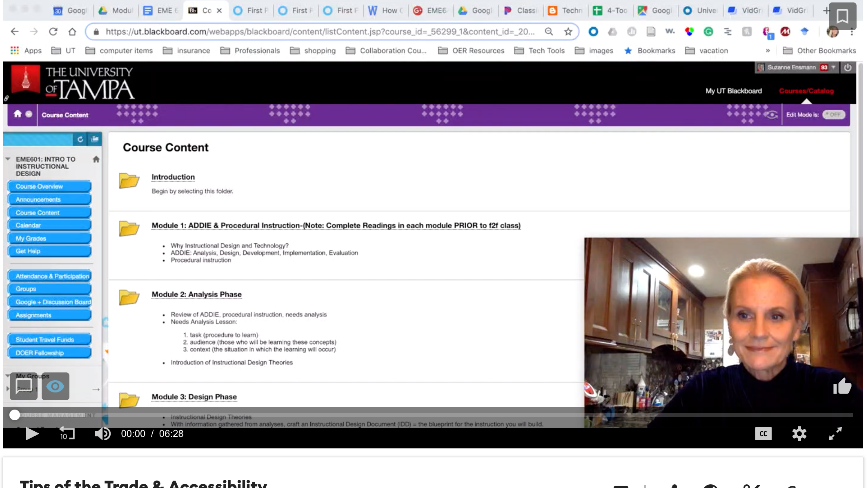Open Module 3: Design Phase link
This screenshot has height=488, width=868.
point(194,397)
